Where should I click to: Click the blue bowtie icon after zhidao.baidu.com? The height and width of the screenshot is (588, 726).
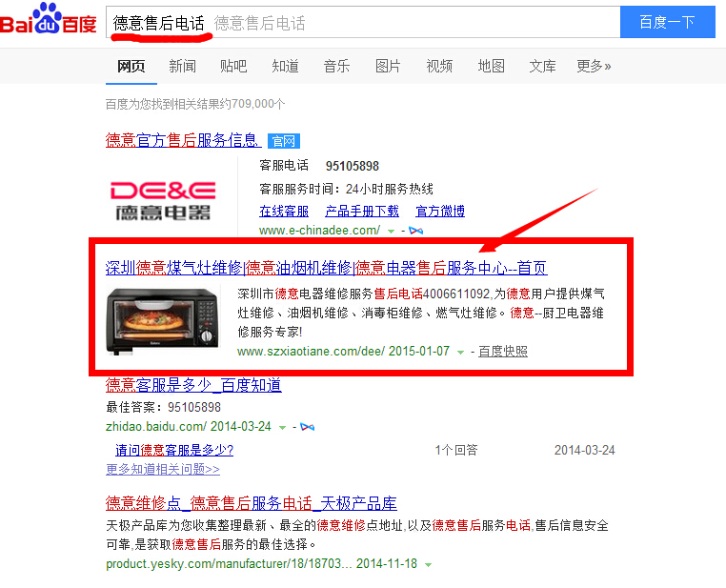[x=307, y=427]
